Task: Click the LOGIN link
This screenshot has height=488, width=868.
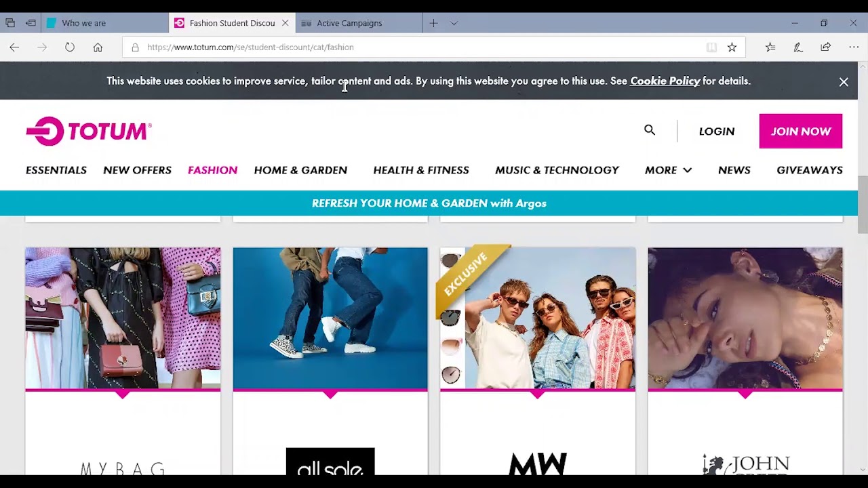Action: [717, 131]
